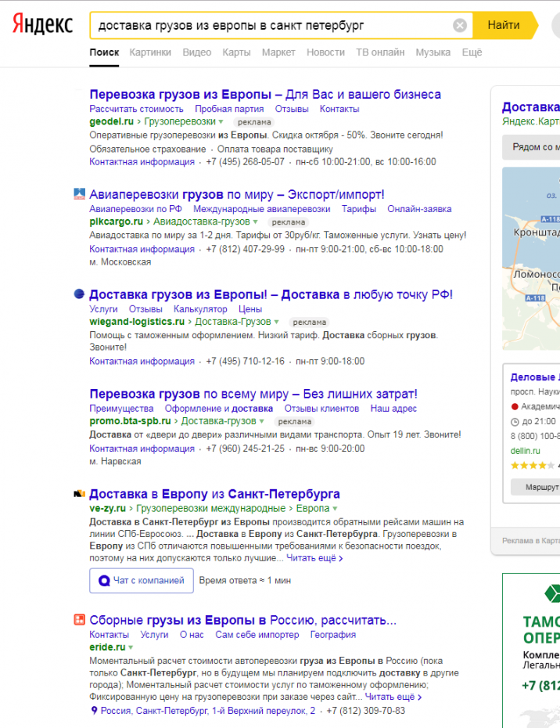
Task: Click the Маршрут button
Action: 537,487
